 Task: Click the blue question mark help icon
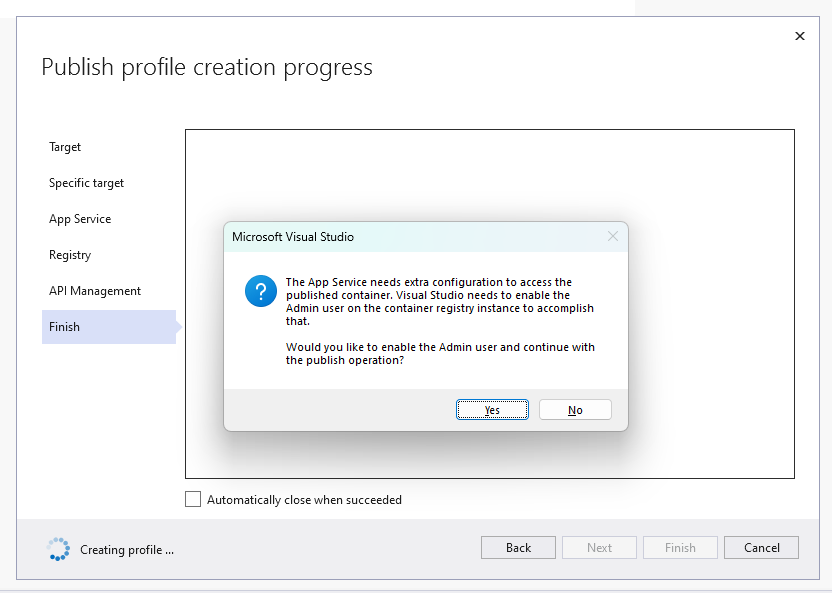(261, 291)
